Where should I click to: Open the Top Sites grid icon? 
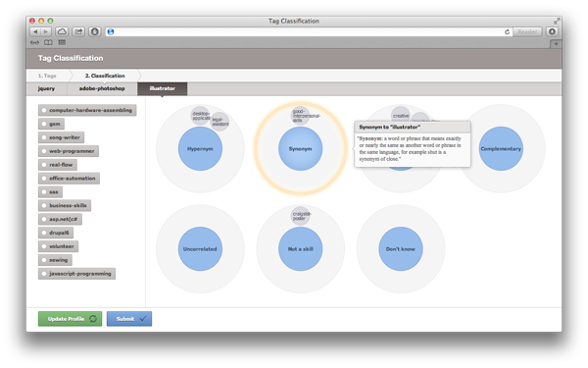point(62,42)
